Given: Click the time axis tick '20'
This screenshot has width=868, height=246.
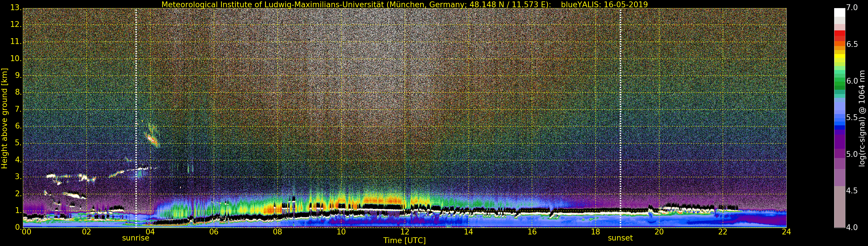Looking at the screenshot, I should (x=659, y=232).
